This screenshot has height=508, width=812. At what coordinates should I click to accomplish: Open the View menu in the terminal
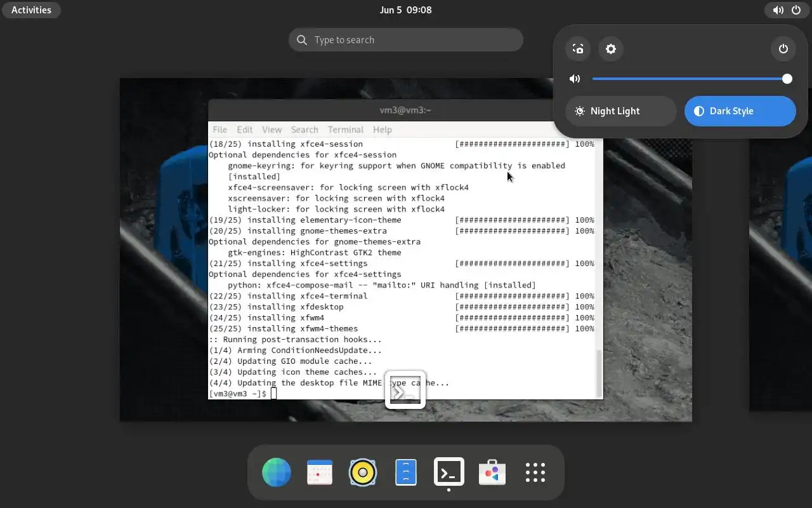tap(272, 130)
